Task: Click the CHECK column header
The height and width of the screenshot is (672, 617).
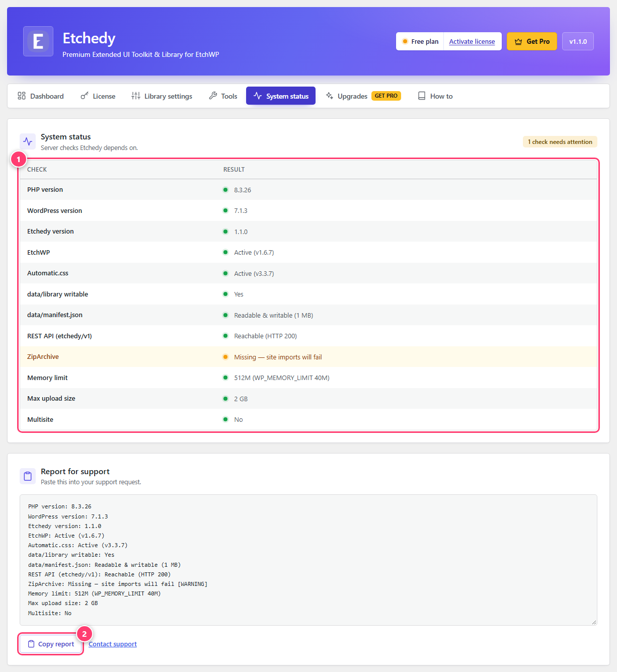Action: [37, 170]
